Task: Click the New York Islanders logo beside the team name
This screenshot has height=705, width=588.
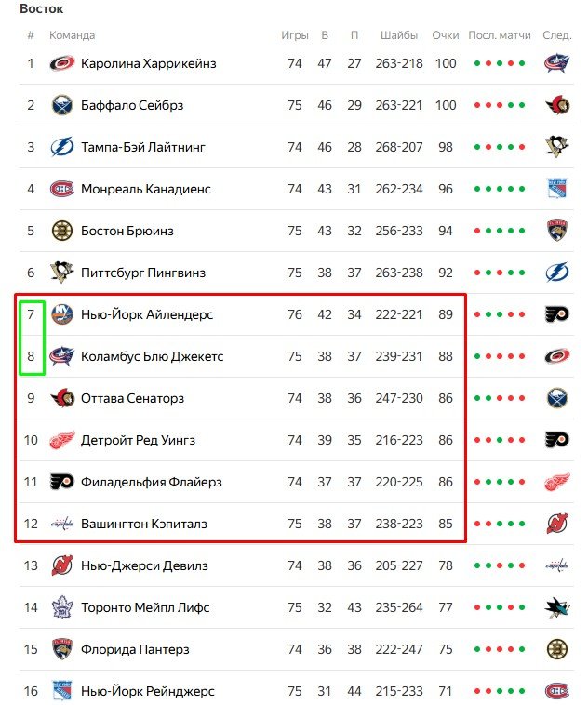Action: (62, 314)
